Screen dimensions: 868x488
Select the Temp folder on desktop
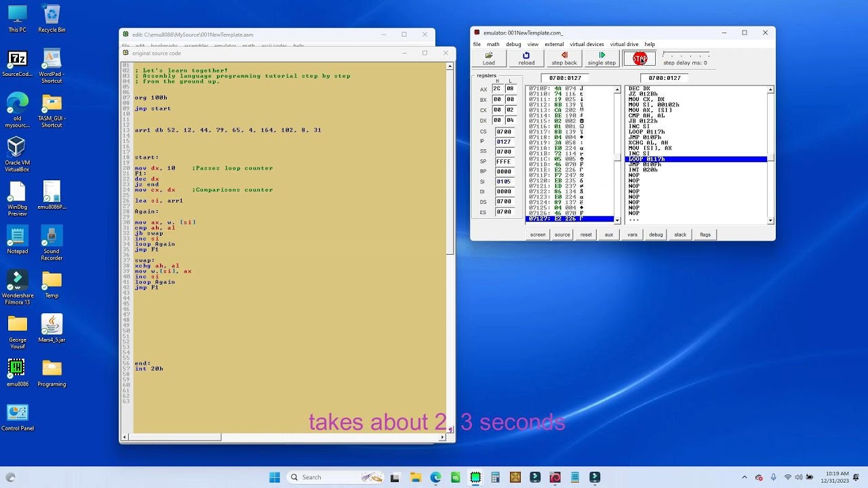52,285
